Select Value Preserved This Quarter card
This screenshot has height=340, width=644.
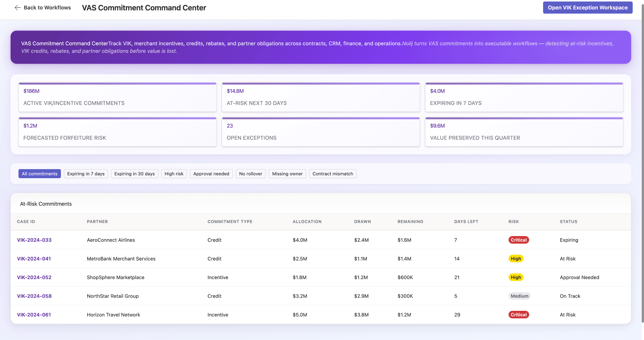524,132
